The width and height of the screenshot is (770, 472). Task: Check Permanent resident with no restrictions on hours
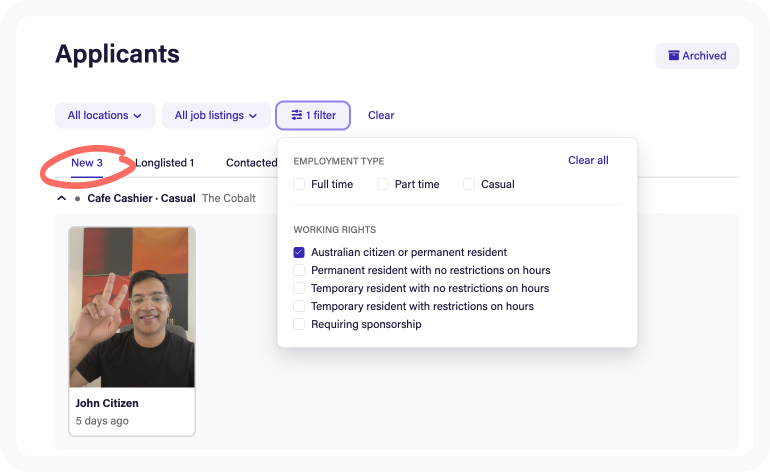299,270
